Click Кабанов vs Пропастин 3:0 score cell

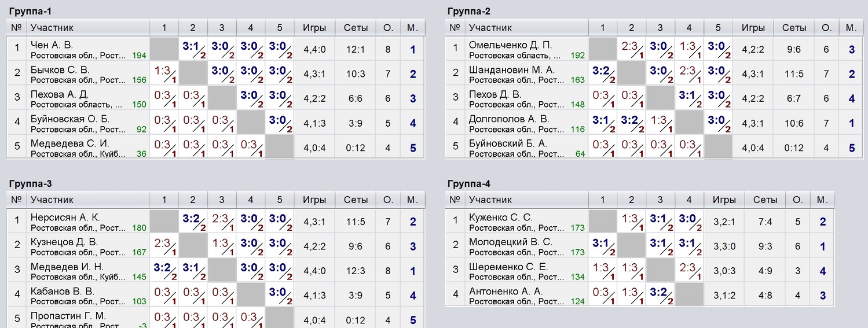point(280,296)
